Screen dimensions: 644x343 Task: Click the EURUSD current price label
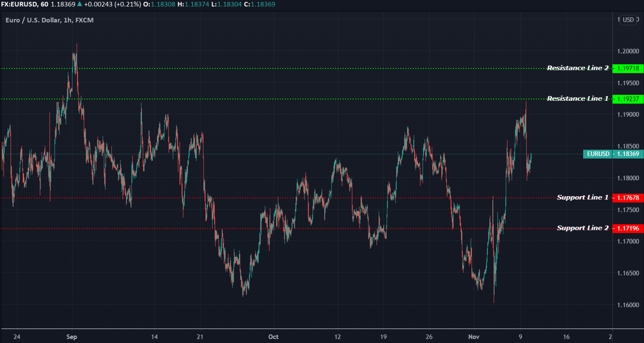pyautogui.click(x=598, y=154)
